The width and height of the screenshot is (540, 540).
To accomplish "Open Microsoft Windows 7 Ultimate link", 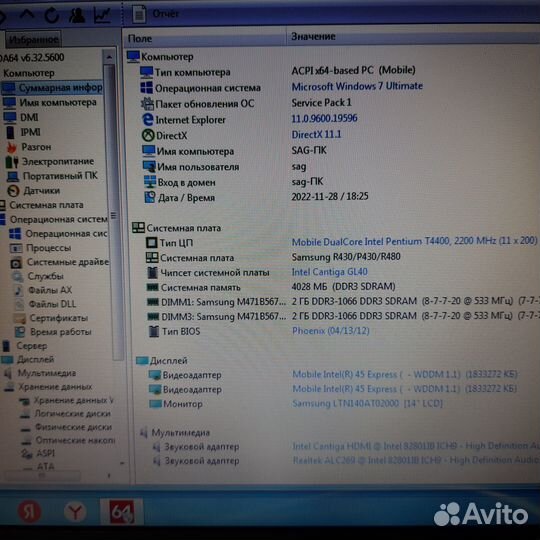I will [357, 86].
